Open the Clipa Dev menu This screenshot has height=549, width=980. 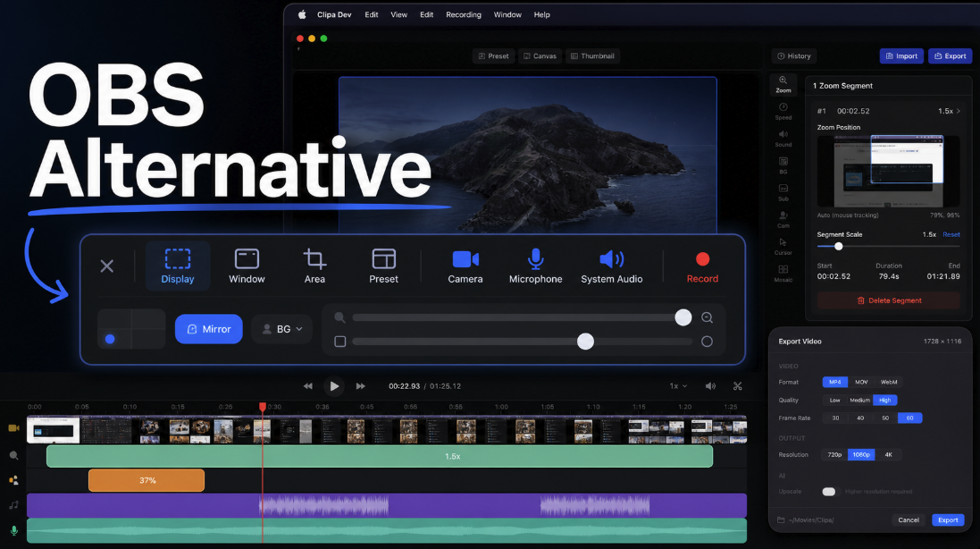(334, 14)
